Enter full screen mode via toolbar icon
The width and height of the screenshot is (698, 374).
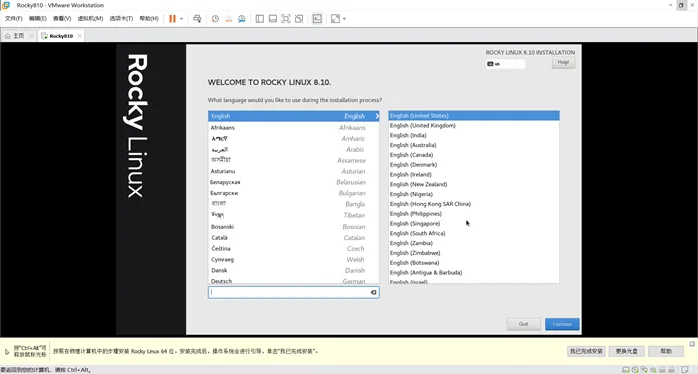(x=286, y=19)
